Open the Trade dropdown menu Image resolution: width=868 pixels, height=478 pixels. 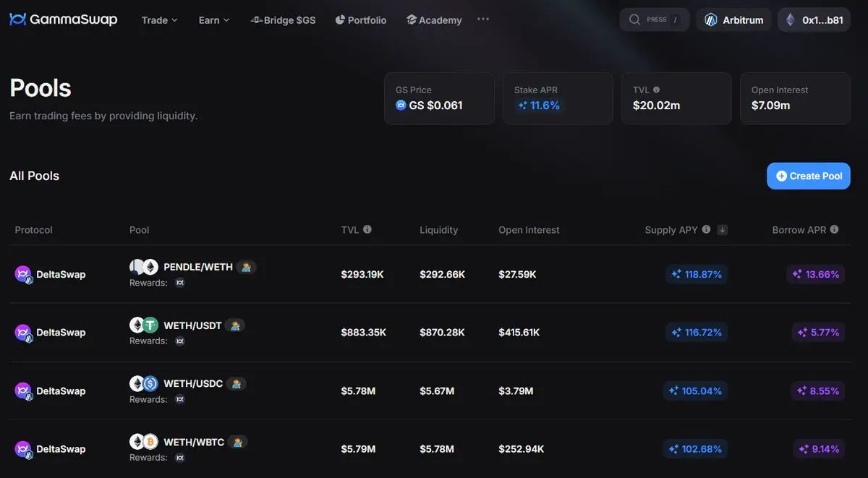tap(159, 20)
